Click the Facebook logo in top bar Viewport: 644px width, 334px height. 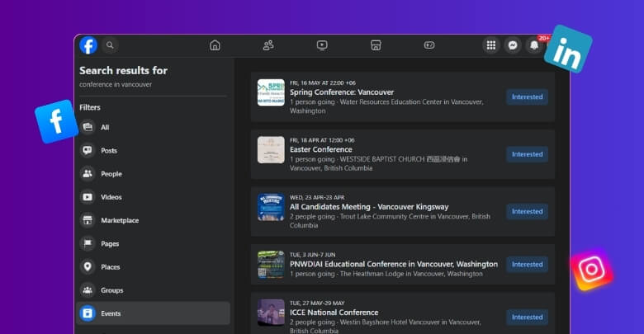point(88,45)
